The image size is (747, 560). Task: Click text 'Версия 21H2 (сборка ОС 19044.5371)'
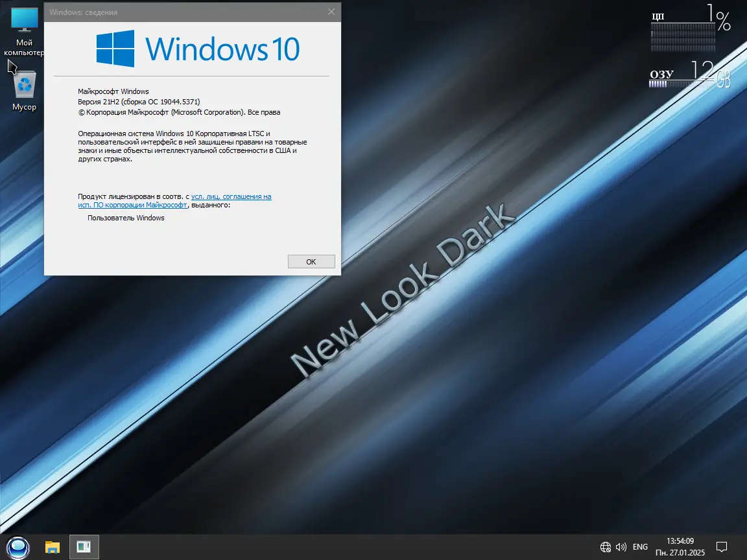pyautogui.click(x=139, y=102)
